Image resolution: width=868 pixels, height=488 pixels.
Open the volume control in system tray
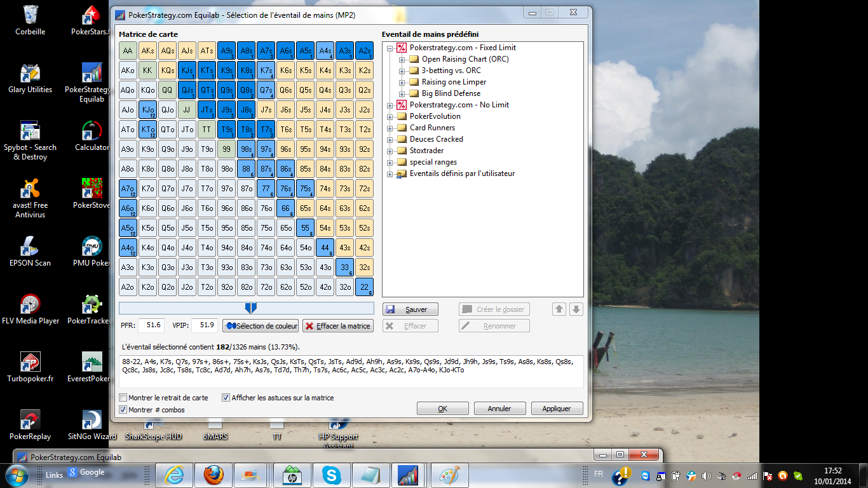point(706,475)
